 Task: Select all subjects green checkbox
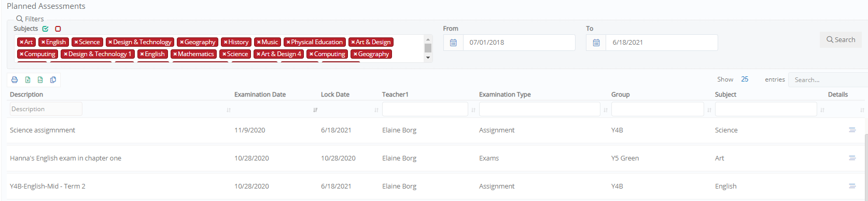[x=46, y=29]
